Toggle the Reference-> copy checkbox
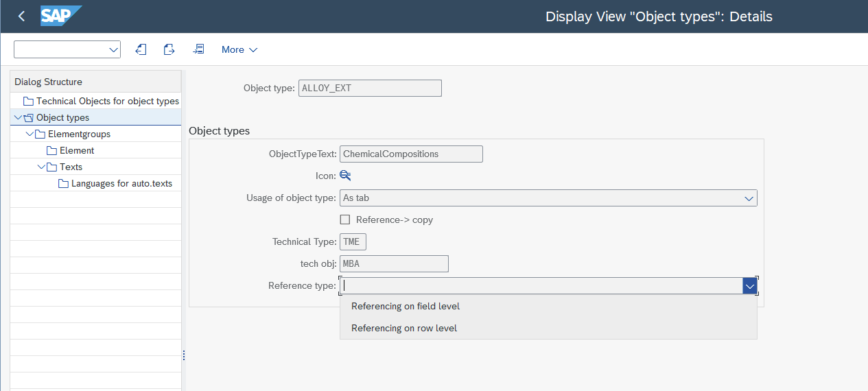Viewport: 868px width, 391px height. [345, 220]
